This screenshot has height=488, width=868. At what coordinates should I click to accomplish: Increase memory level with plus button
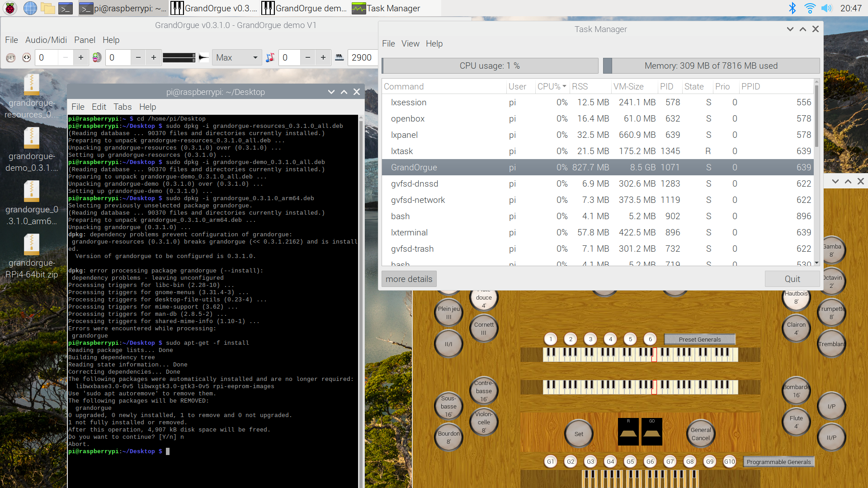(x=81, y=57)
